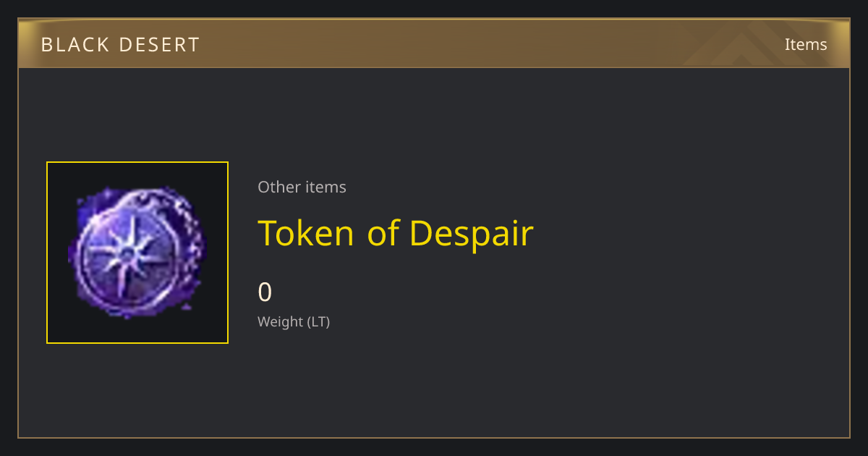
Task: Click the empty area below the Weight label
Action: pyautogui.click(x=434, y=384)
